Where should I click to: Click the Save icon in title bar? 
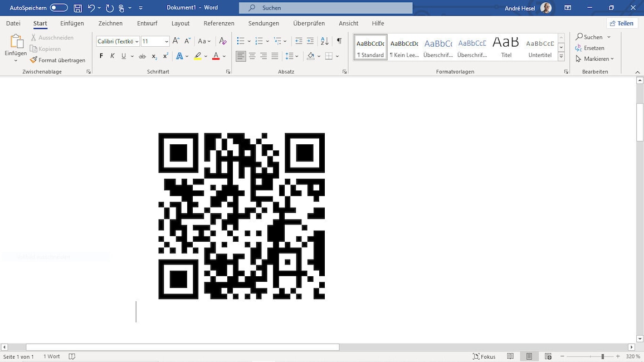77,8
